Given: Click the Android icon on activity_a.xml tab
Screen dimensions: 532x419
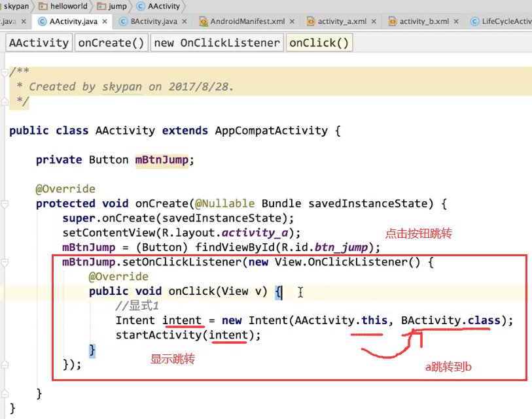Looking at the screenshot, I should coord(311,20).
